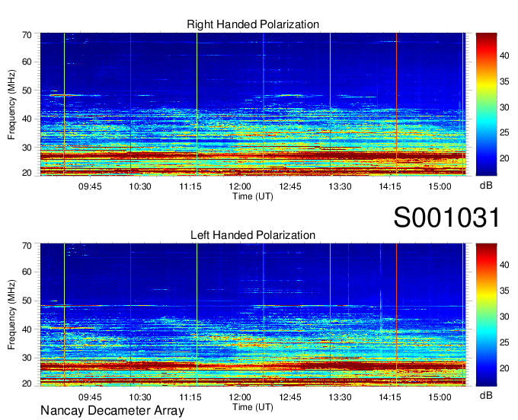Click the '14:15' tick on lower plot
Image resolution: width=518 pixels, height=420 pixels.
390,397
